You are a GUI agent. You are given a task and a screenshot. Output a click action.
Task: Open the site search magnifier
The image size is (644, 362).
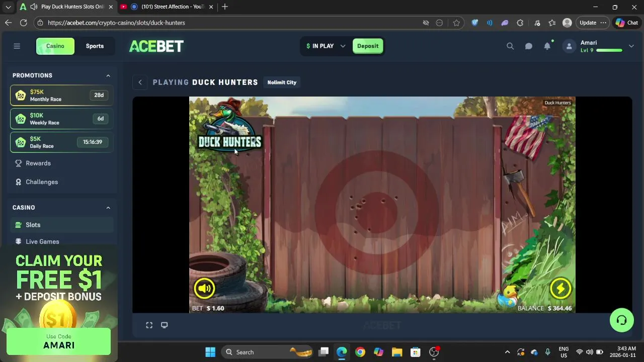510,46
